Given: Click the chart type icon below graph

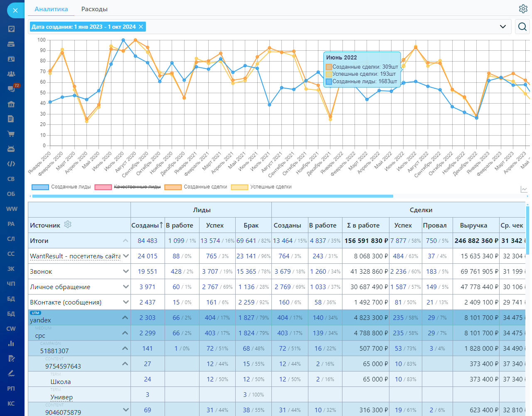Looking at the screenshot, I should click(x=524, y=190).
